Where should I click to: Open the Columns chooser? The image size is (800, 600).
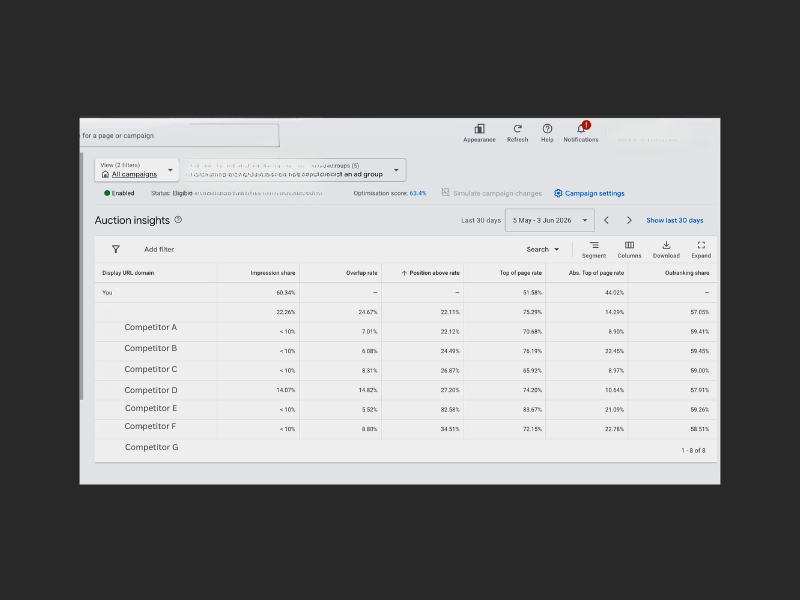[x=629, y=249]
